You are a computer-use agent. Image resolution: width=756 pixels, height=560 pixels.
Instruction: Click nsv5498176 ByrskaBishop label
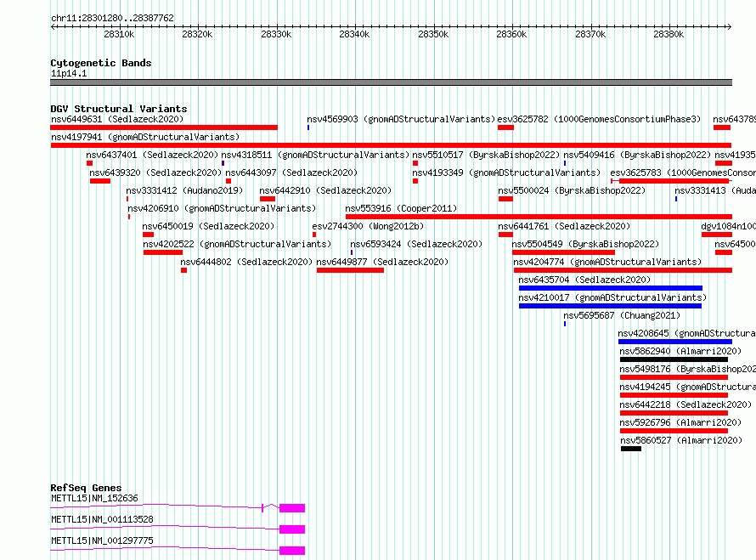687,369
